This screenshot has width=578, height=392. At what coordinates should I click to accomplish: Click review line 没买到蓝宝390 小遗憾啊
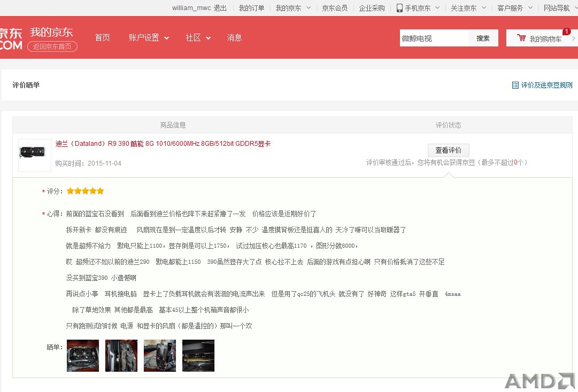coord(101,278)
